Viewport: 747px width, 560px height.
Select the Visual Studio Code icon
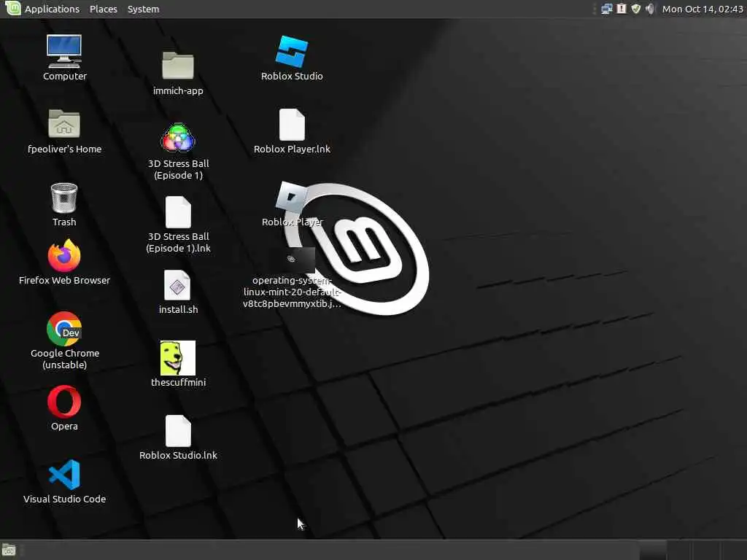64,474
